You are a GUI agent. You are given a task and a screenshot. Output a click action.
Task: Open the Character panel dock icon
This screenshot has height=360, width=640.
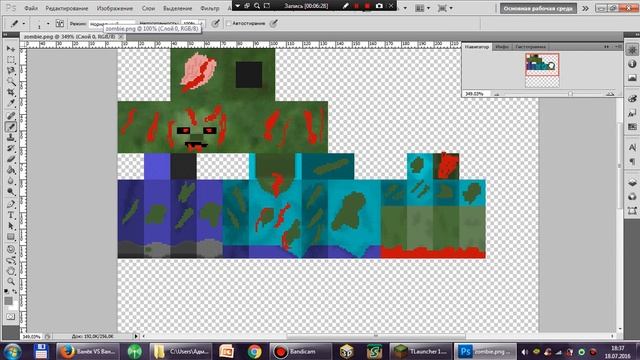[x=632, y=147]
